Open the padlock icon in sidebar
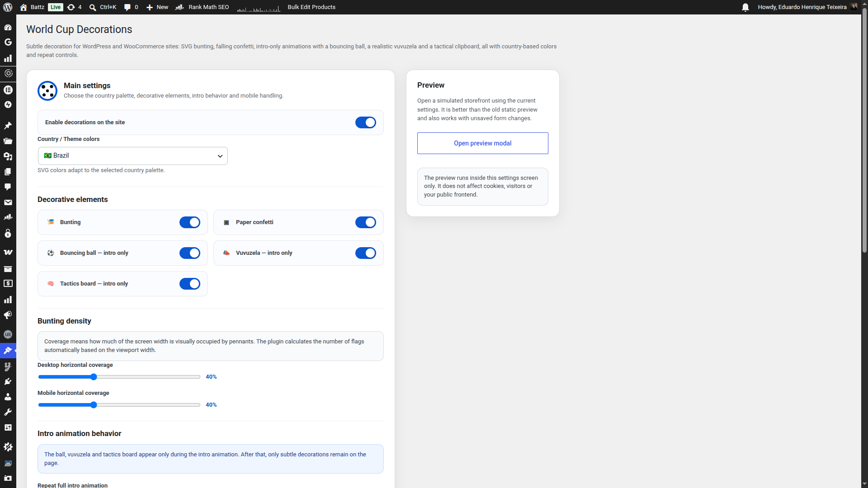The image size is (868, 488). pyautogui.click(x=8, y=233)
